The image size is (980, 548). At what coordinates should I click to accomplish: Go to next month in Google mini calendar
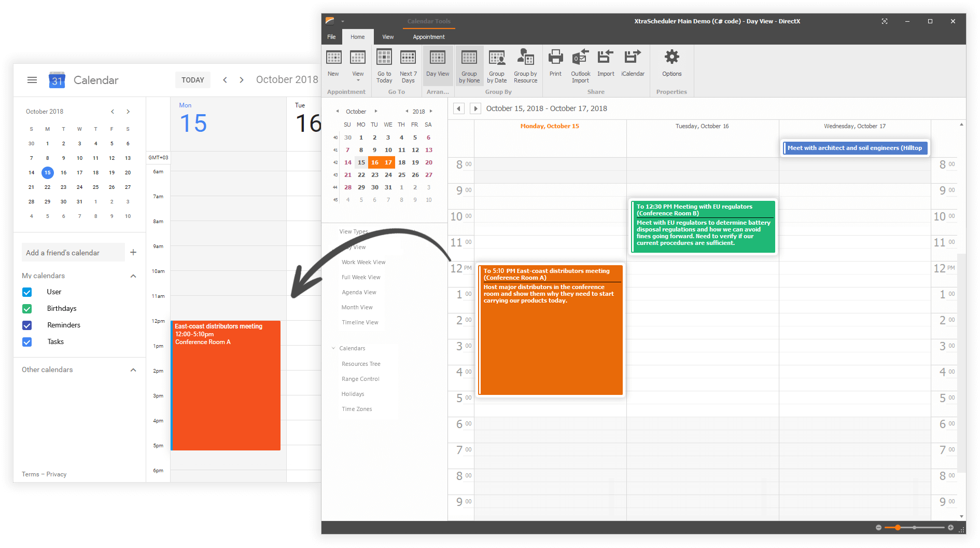point(128,112)
